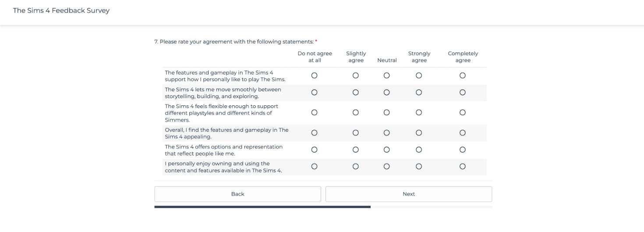Choose 'Strongly agree' for options and representation row
This screenshot has height=232, width=644.
coord(419,150)
